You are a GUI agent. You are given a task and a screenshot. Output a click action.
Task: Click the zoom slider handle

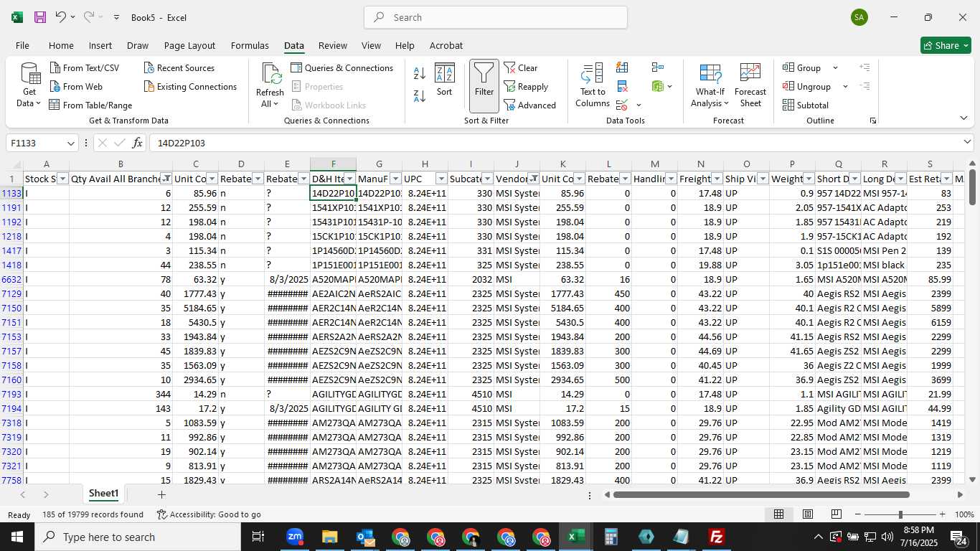[x=900, y=514]
